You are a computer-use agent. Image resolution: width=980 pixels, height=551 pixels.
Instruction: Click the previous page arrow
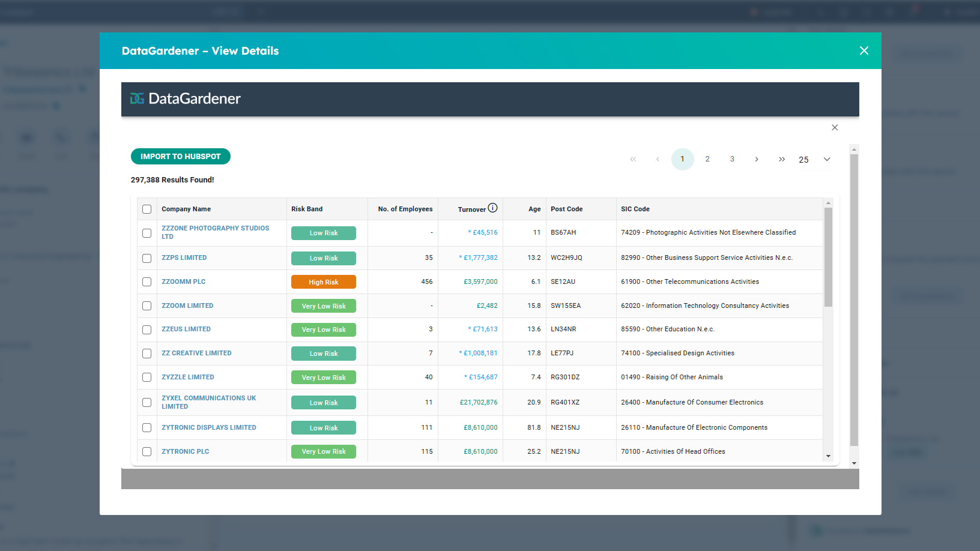[x=658, y=159]
